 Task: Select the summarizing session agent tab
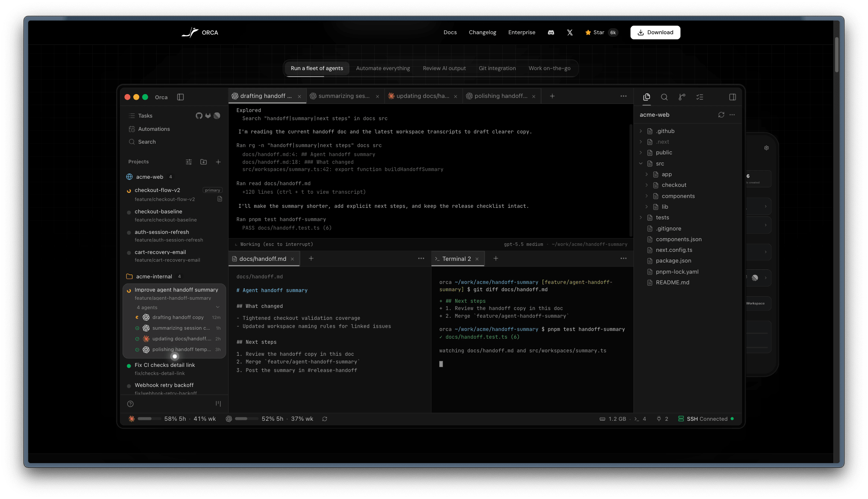click(x=344, y=96)
